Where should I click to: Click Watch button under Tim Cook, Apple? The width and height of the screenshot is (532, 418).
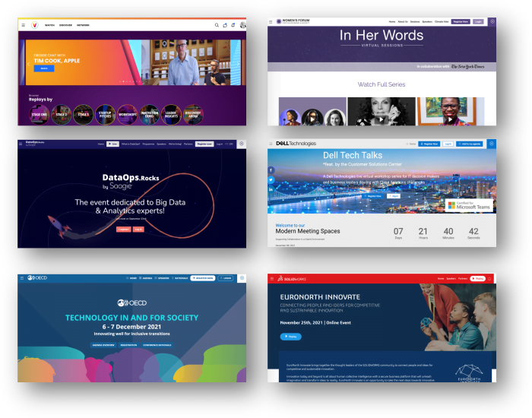tap(44, 68)
